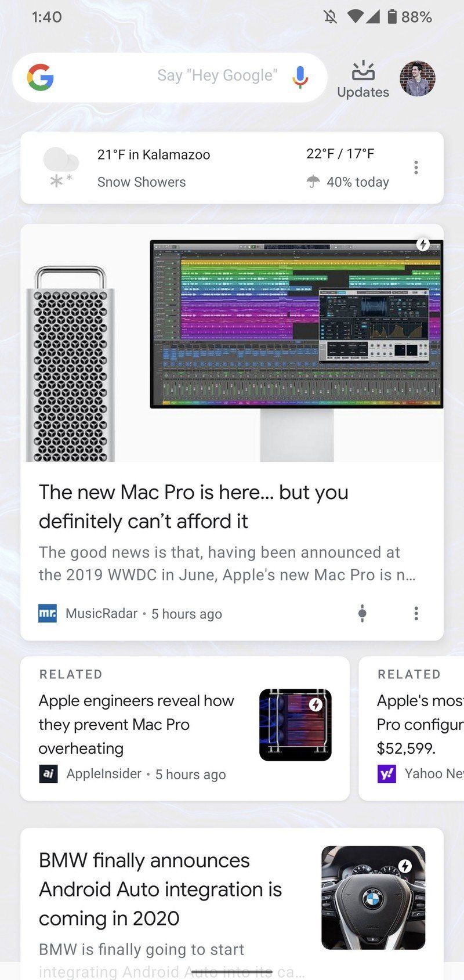Screen dimensions: 464x980
Task: Tap the 21°F in Kalamazoo weather text
Action: (154, 154)
